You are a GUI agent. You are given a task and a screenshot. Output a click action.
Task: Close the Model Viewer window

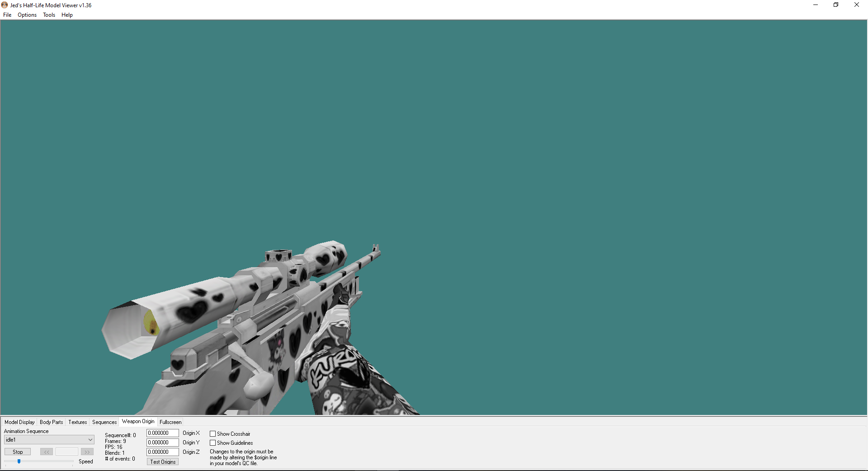click(x=857, y=5)
